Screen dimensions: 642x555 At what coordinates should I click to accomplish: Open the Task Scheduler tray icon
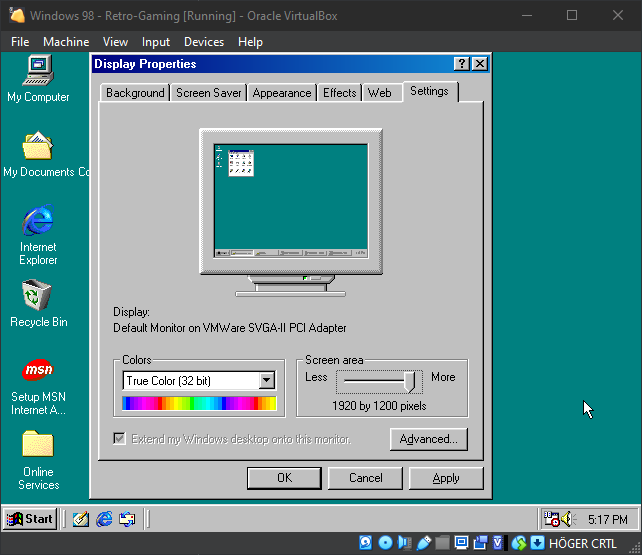coord(551,519)
